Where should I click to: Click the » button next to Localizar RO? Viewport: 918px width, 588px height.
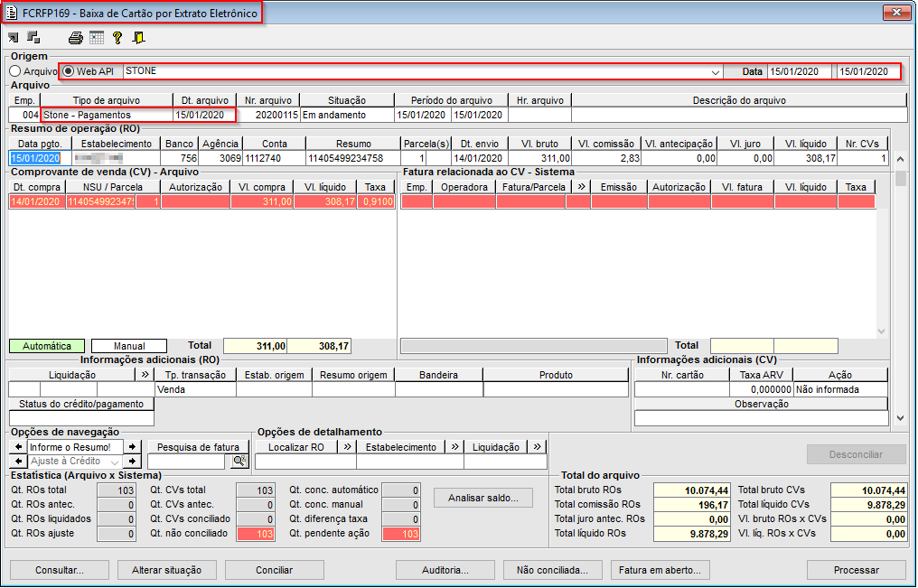coord(348,447)
